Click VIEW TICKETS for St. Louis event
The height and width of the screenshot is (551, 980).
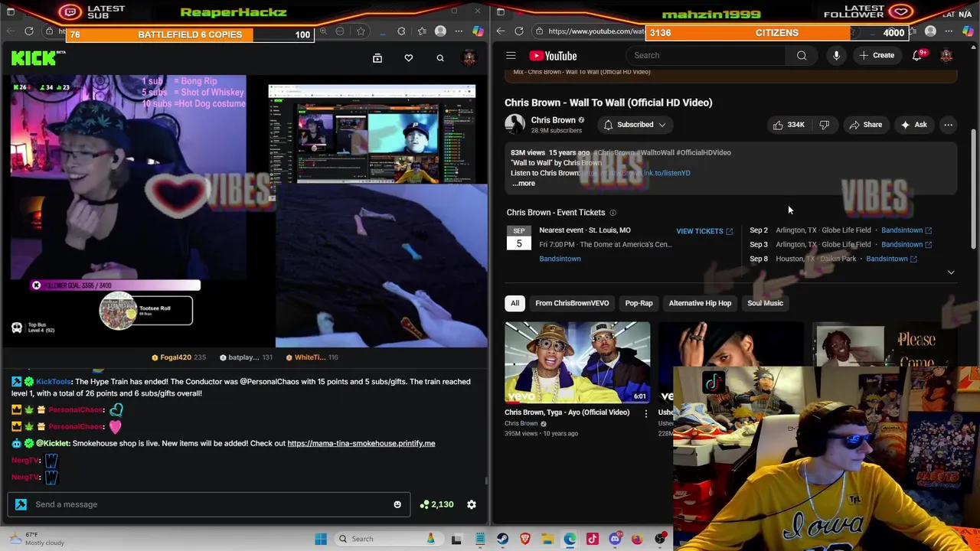704,231
